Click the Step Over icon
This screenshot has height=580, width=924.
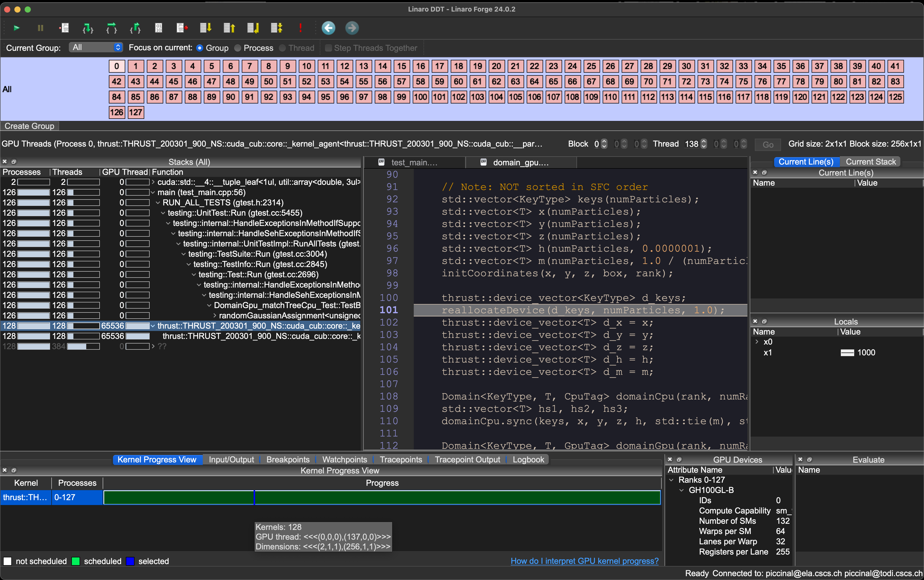tap(112, 28)
